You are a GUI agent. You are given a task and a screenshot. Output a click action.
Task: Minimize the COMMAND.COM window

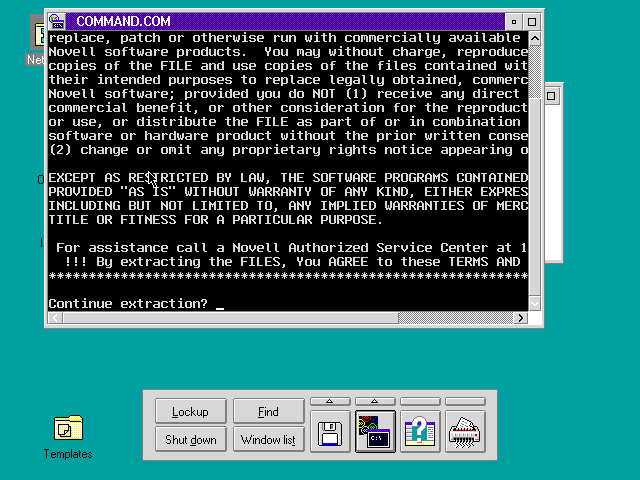[x=514, y=22]
